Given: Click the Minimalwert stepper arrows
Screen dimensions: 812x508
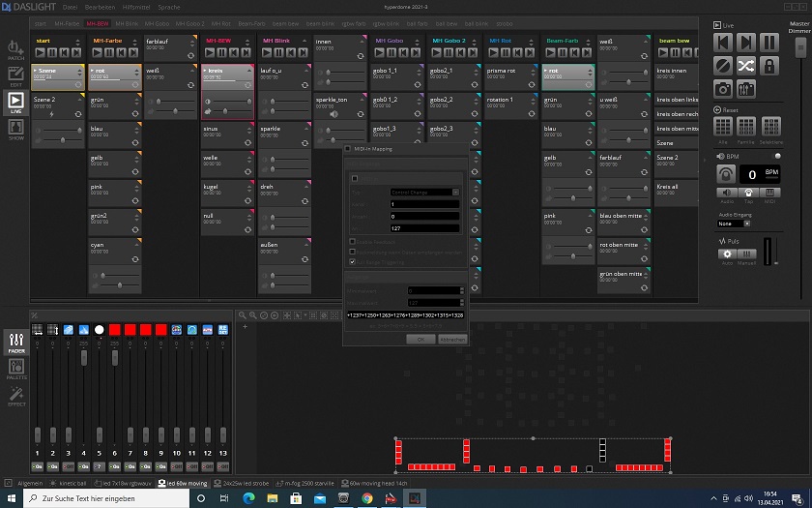Looking at the screenshot, I should pos(462,290).
